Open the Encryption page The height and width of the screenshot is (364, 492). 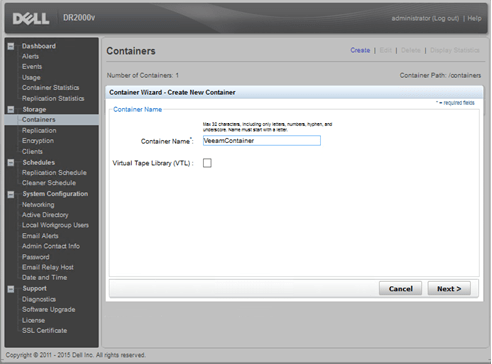coord(38,141)
